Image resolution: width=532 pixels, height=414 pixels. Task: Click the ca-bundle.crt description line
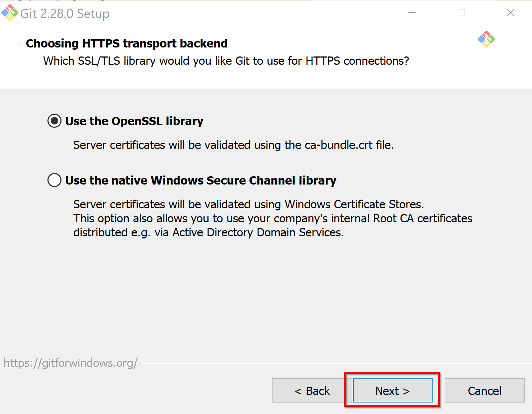point(234,145)
